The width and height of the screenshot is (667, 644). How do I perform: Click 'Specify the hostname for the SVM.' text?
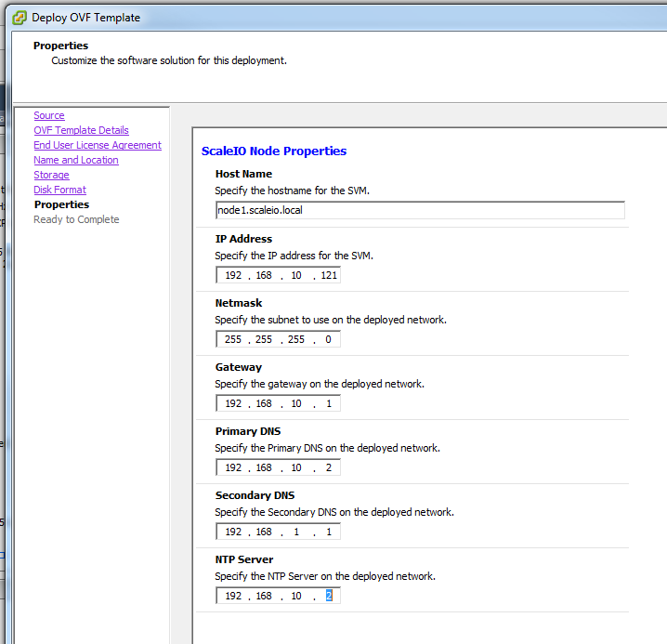click(293, 191)
